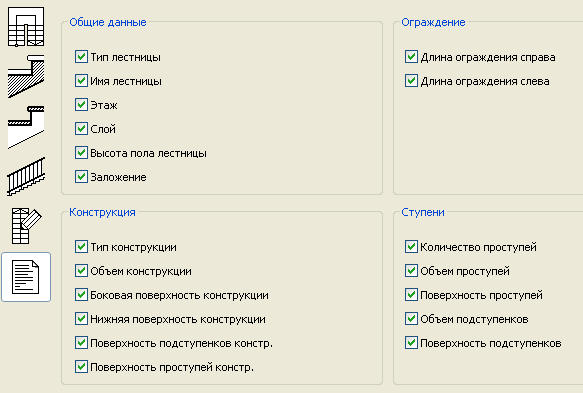Open the stair plan geometry tab icon
The image size is (583, 393).
(26, 27)
